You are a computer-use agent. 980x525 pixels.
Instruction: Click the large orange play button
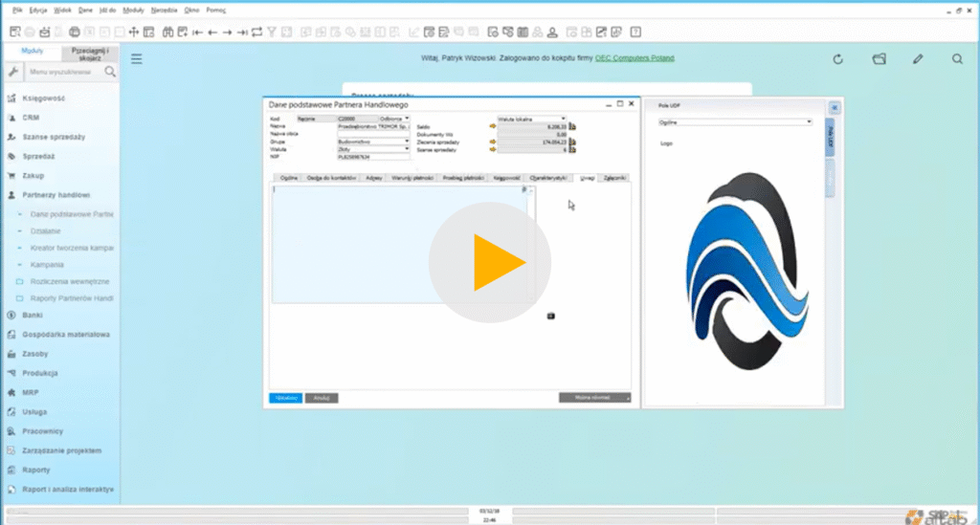tap(489, 262)
